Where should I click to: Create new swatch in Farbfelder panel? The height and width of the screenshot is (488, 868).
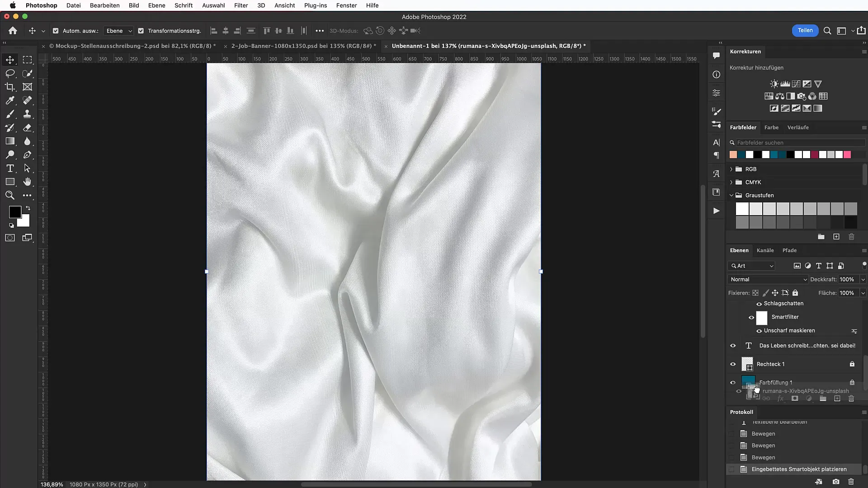836,237
